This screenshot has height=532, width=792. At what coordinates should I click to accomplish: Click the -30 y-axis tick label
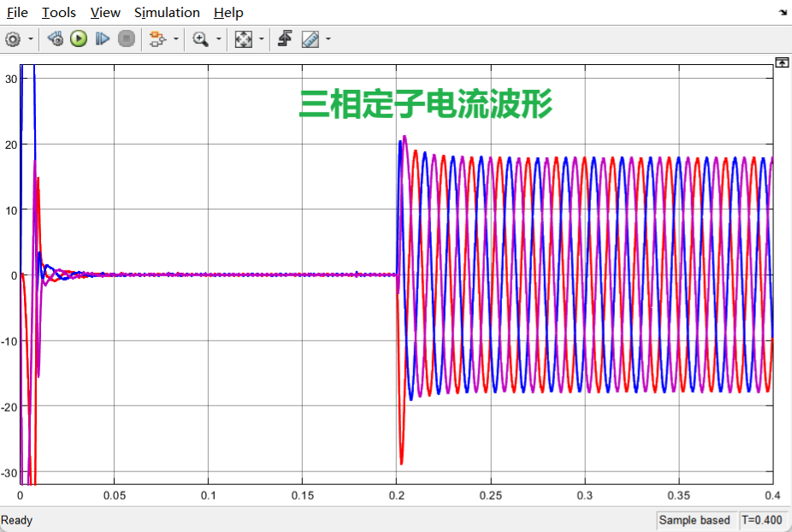9,473
